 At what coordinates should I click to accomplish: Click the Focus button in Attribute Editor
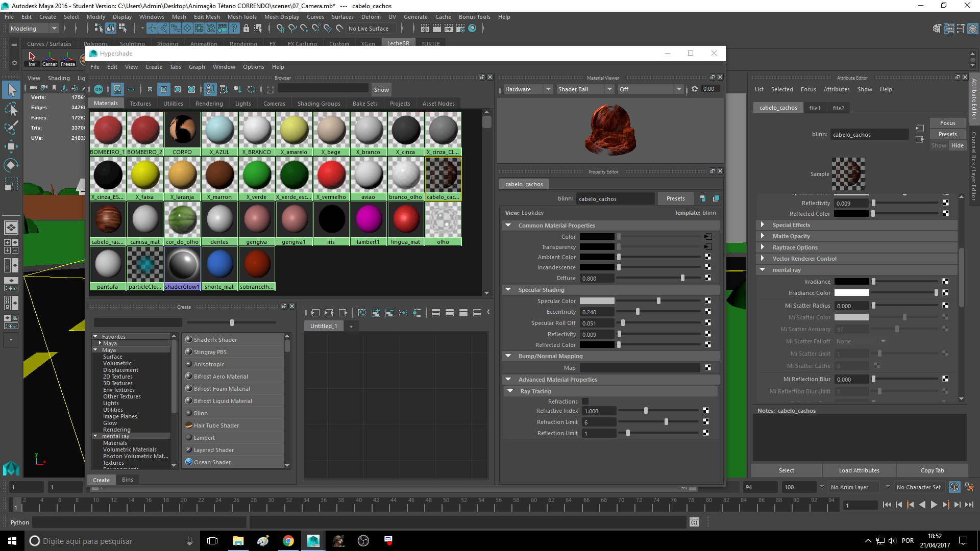tap(947, 123)
